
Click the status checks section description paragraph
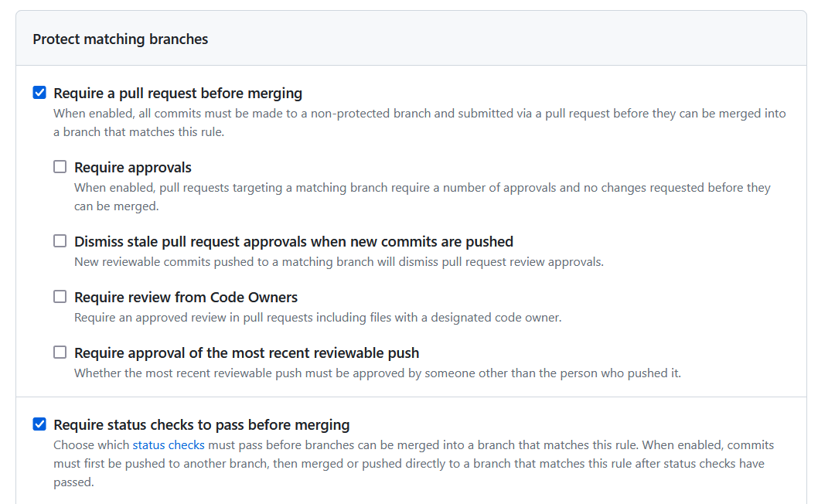tap(414, 463)
